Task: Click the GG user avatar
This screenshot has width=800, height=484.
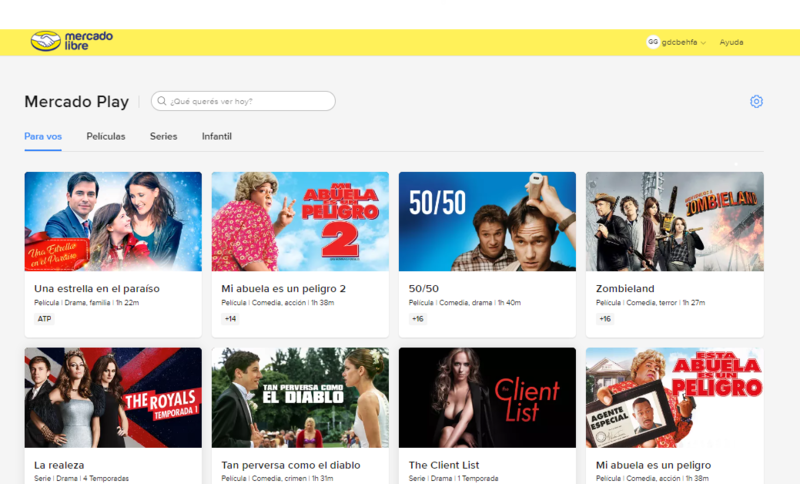Action: coord(653,42)
